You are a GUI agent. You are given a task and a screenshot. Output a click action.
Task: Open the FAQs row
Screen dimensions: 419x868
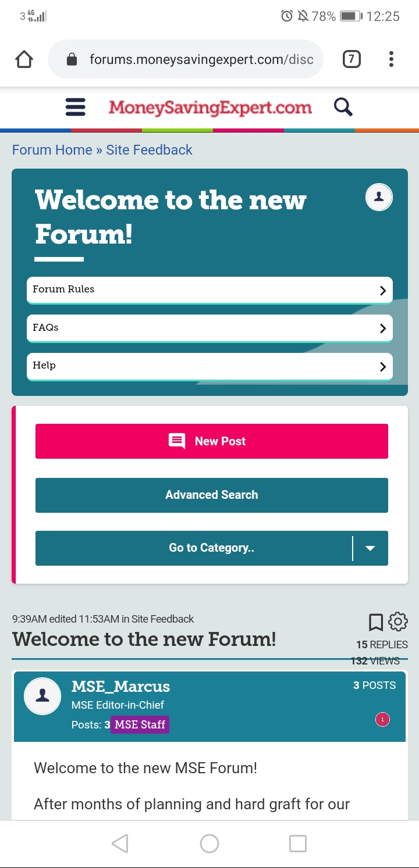click(x=210, y=328)
